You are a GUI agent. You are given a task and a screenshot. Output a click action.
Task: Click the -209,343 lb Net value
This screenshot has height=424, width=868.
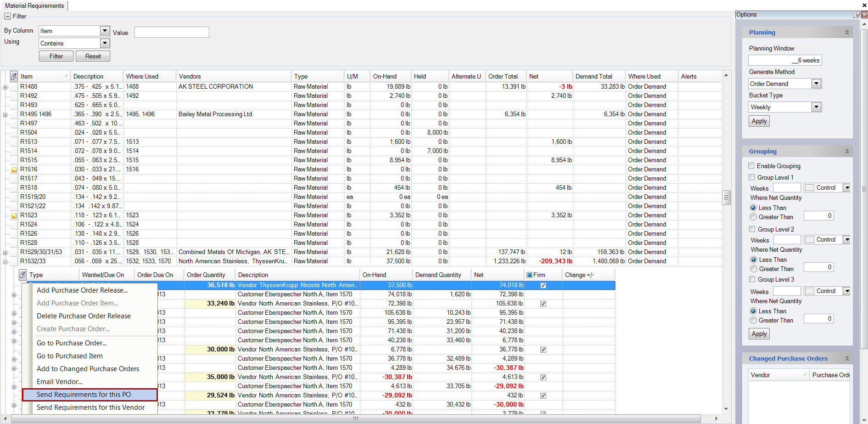(x=555, y=261)
